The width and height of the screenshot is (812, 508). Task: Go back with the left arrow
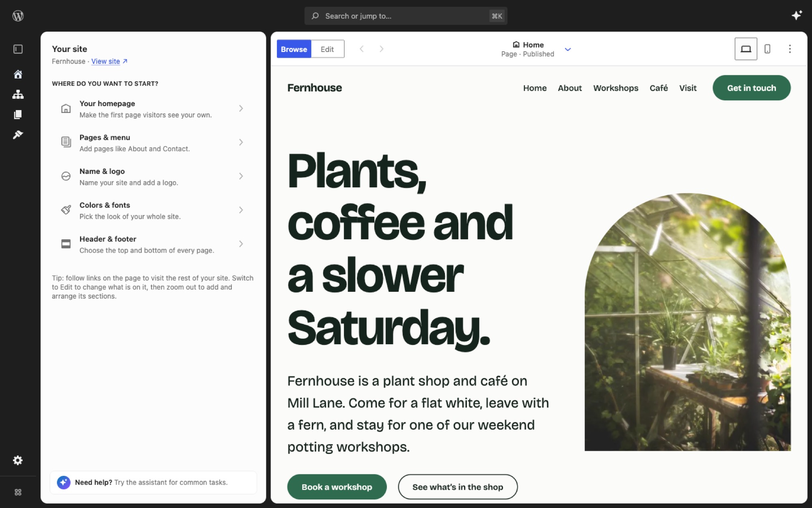pos(361,49)
